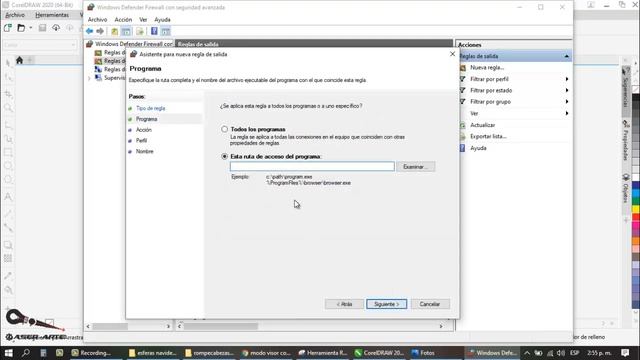Screen dimensions: 640x360
Task: Pick the yellow swatch in CorelDRAW palette
Action: pyautogui.click(x=636, y=209)
